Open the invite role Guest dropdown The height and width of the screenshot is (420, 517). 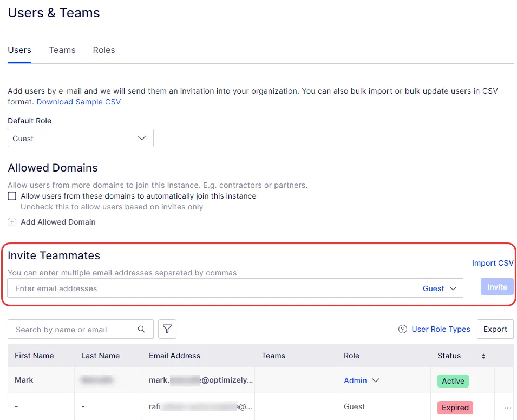point(440,288)
